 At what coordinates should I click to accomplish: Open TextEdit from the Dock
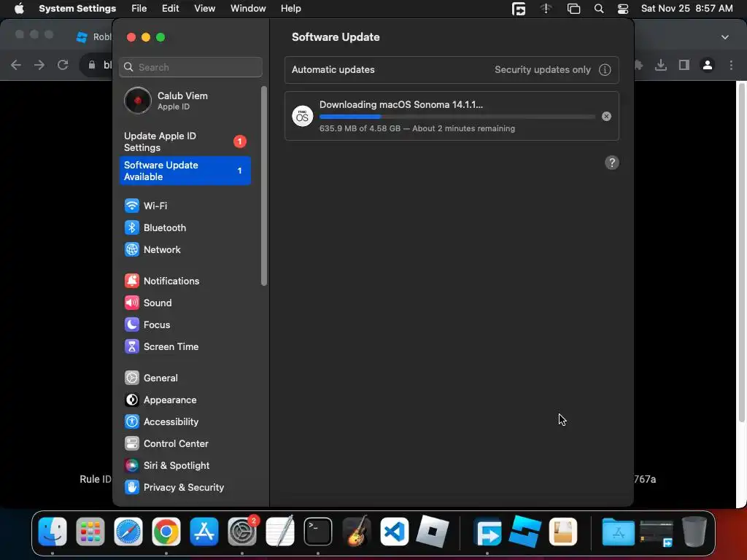pyautogui.click(x=280, y=532)
